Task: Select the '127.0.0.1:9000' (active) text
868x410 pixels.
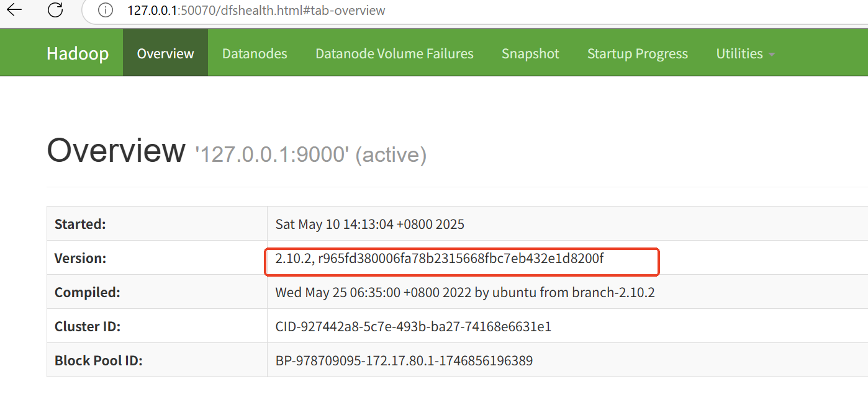Action: tap(310, 154)
